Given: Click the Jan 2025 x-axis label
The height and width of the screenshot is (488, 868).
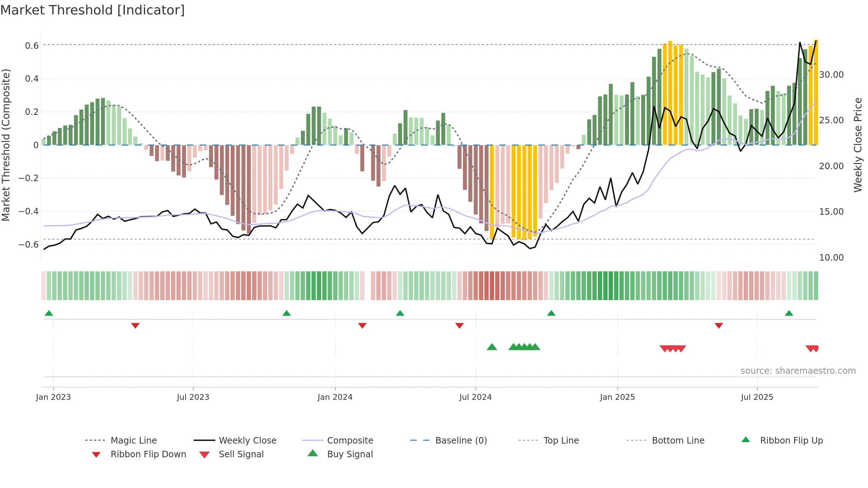Looking at the screenshot, I should click(618, 397).
